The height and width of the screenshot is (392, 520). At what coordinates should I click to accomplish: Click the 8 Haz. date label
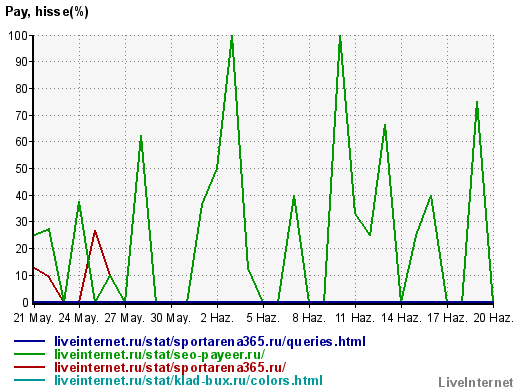pos(309,318)
